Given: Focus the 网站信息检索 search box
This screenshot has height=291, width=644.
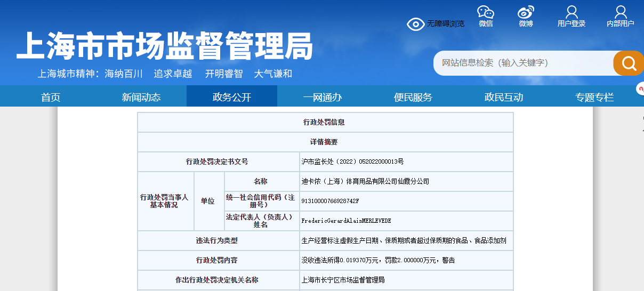Looking at the screenshot, I should point(522,63).
